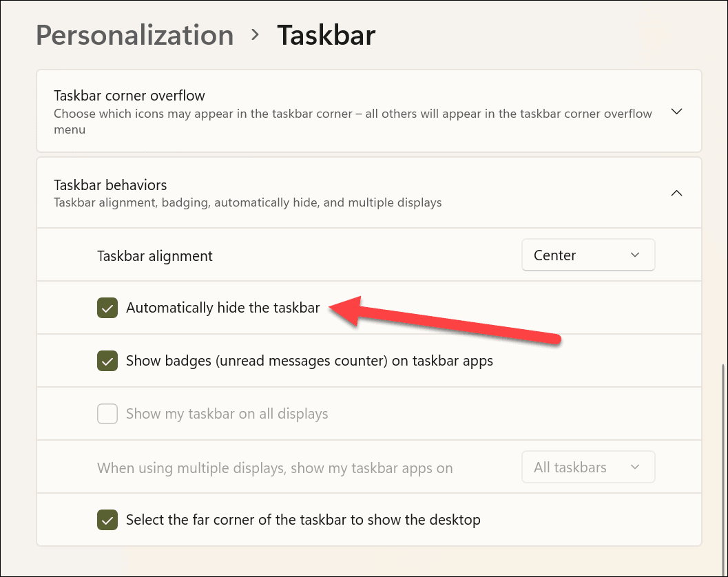Click the checkmark on the far corner checkbox

click(x=107, y=520)
